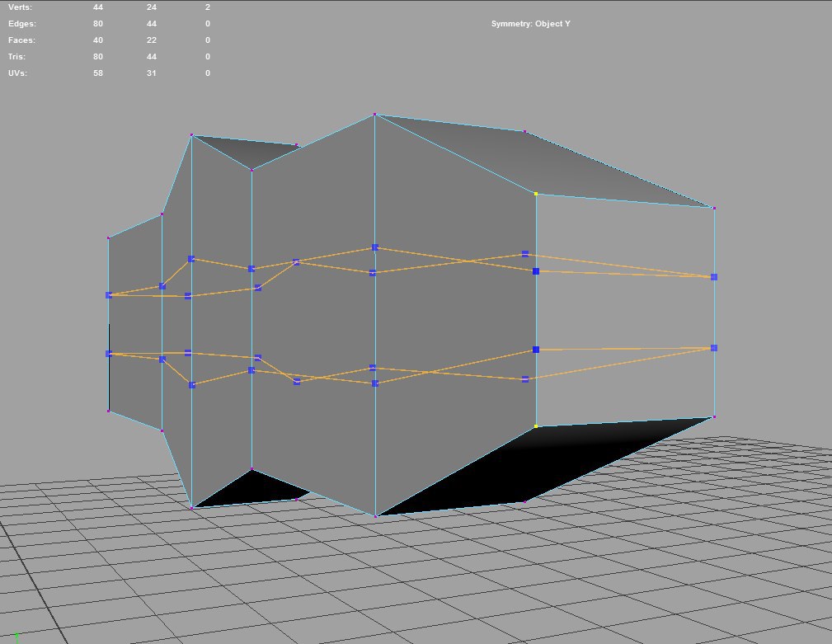
Task: Pick the lower yellow selected vertex on the mesh
Action: click(x=536, y=426)
